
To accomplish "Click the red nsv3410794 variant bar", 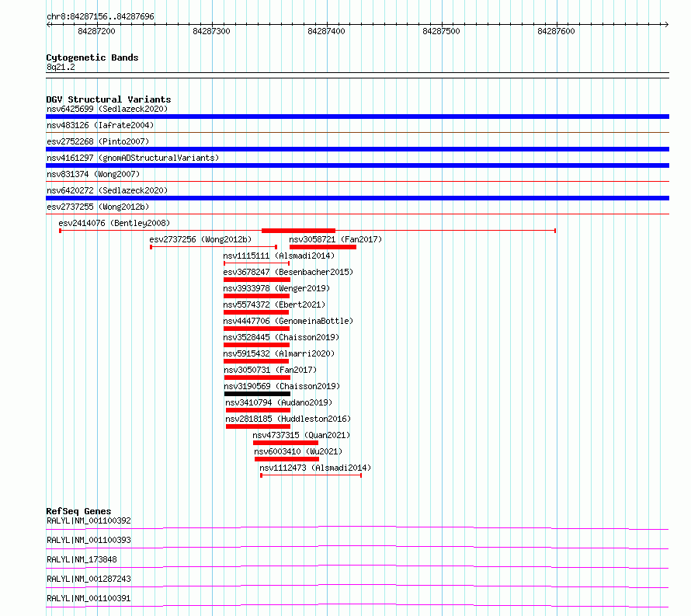I will point(259,410).
